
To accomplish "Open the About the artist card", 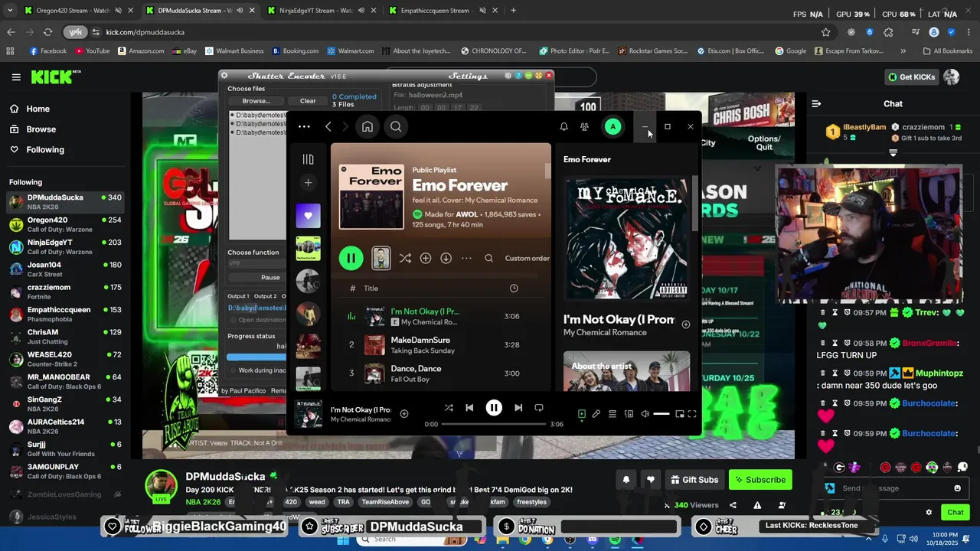I will 626,371.
